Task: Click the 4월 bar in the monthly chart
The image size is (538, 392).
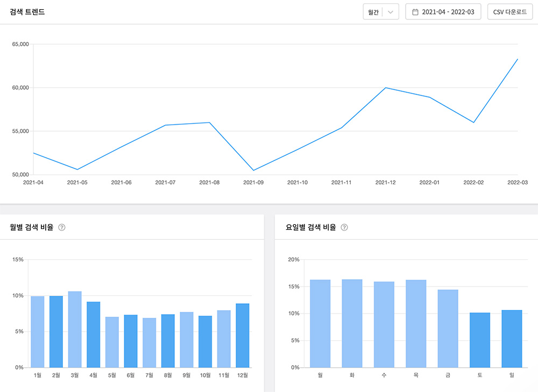Action: point(93,334)
